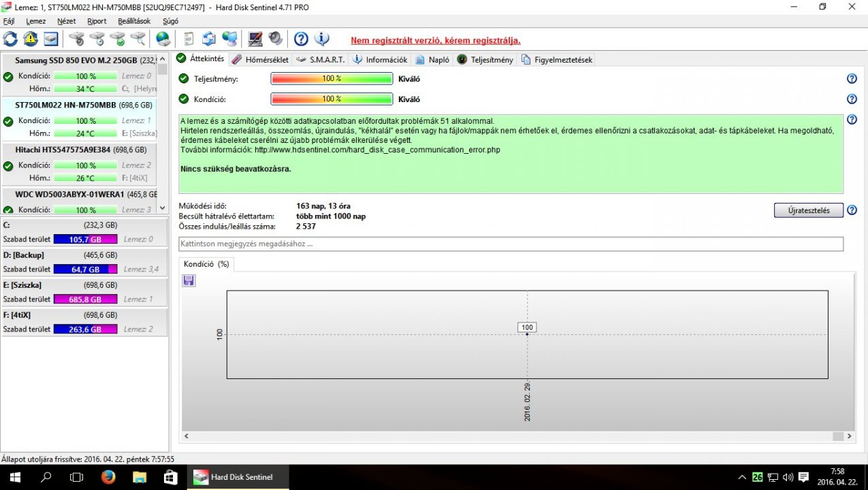This screenshot has height=490, width=868.
Task: Click the globe and monitor network icon
Action: (230, 39)
